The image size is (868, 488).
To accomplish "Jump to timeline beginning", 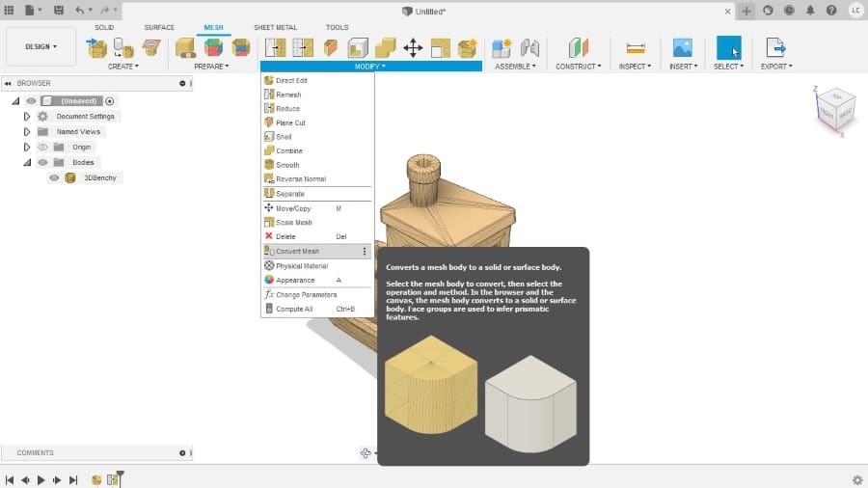I will pyautogui.click(x=10, y=479).
